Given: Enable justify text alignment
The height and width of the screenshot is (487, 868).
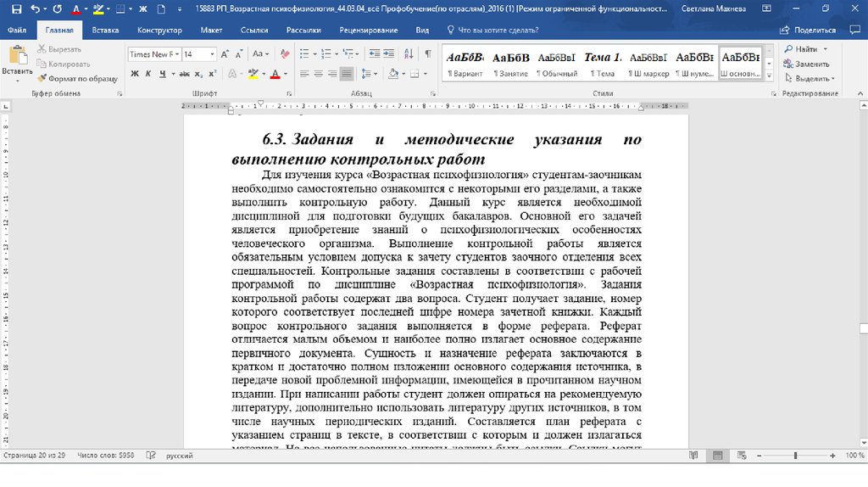Looking at the screenshot, I should [346, 74].
